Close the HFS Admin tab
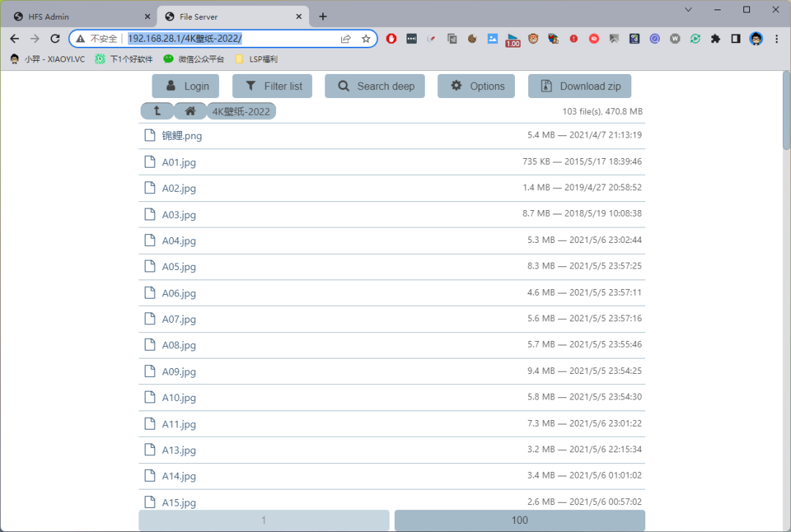The width and height of the screenshot is (791, 532). point(147,17)
